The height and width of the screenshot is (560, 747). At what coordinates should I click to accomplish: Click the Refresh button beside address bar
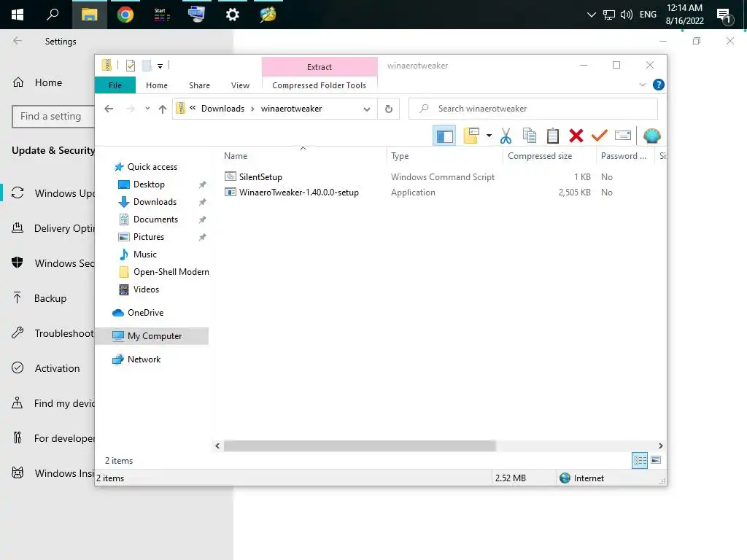pos(389,109)
